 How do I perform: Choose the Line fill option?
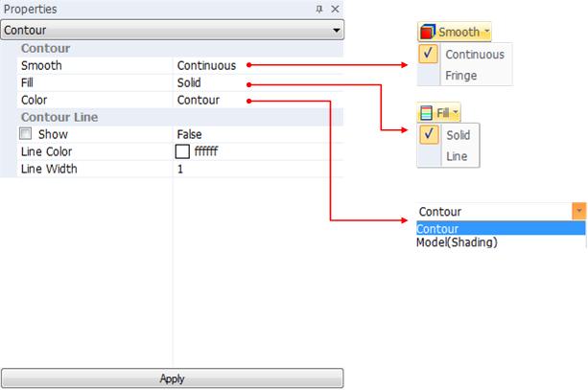click(x=457, y=156)
